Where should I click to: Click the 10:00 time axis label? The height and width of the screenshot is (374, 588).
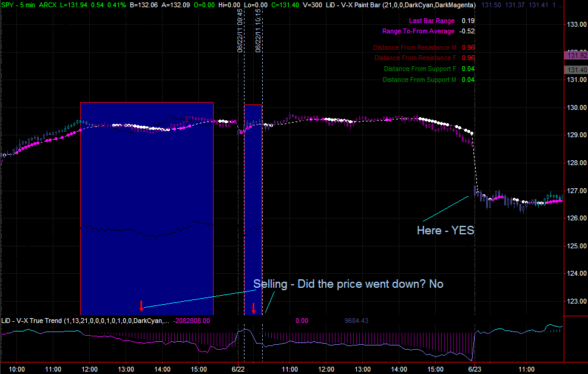[16, 370]
